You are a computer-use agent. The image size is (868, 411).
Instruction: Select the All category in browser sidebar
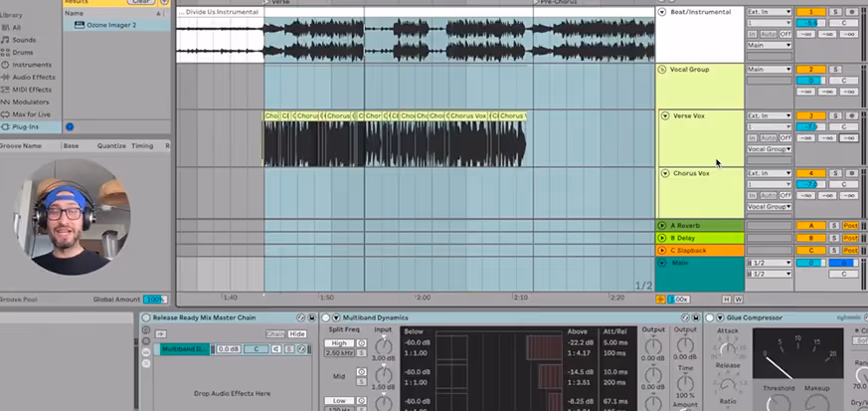[x=17, y=27]
